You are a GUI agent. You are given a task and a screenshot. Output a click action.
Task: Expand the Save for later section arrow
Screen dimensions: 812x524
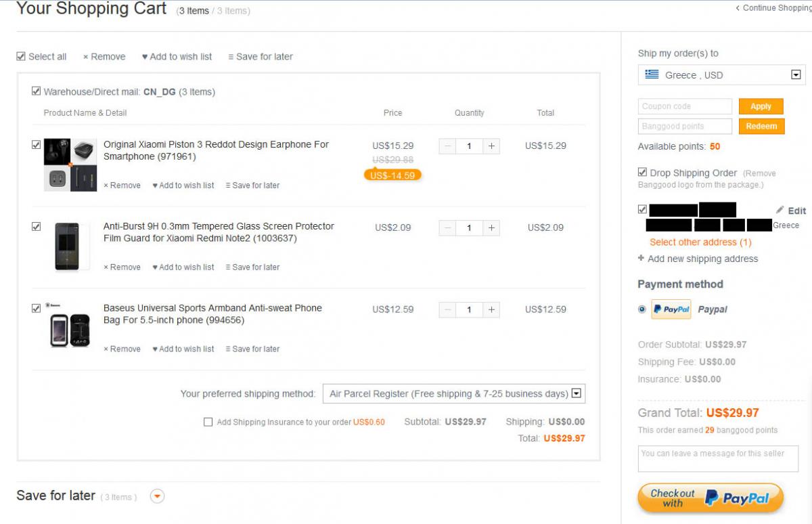pyautogui.click(x=157, y=496)
